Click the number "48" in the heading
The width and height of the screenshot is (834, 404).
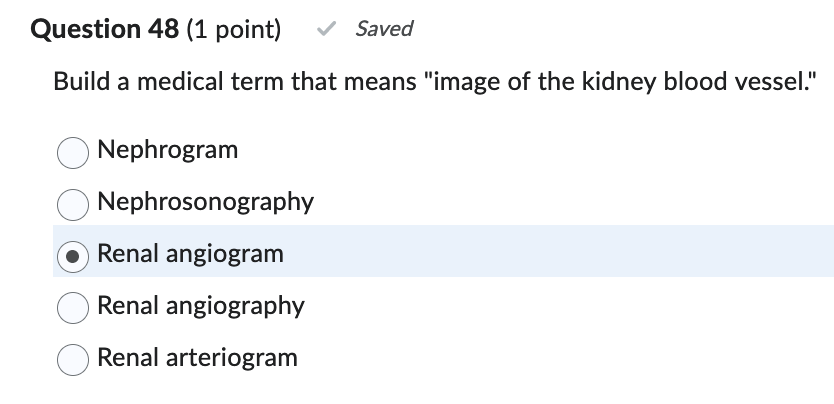(165, 30)
